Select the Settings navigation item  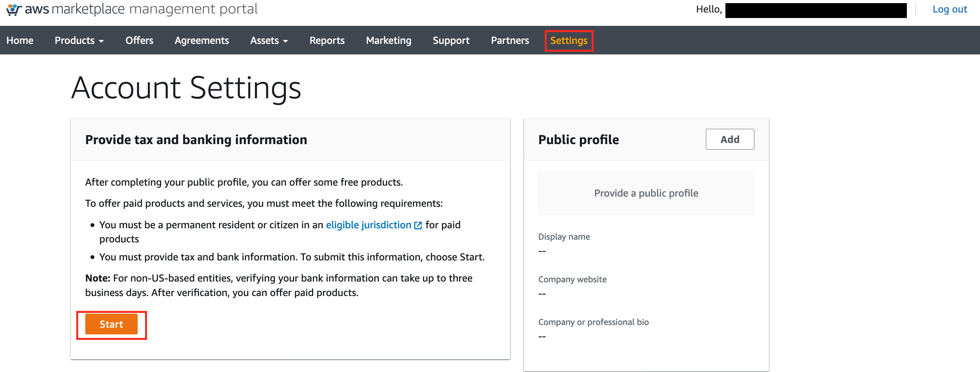[x=569, y=40]
